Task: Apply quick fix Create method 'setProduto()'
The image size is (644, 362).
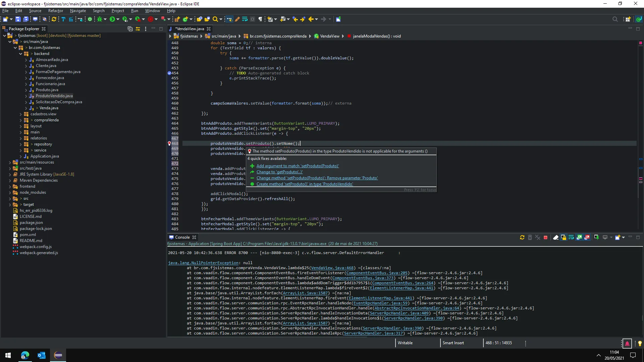Action: 305,184
